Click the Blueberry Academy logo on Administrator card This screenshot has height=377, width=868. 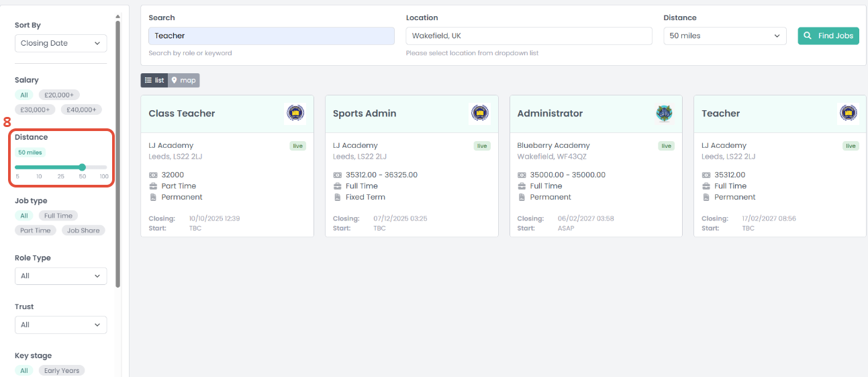pos(664,114)
